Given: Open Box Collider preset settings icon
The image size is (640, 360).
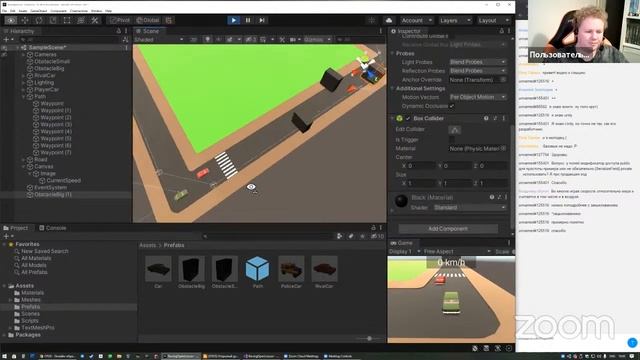Looking at the screenshot, I should [x=495, y=118].
